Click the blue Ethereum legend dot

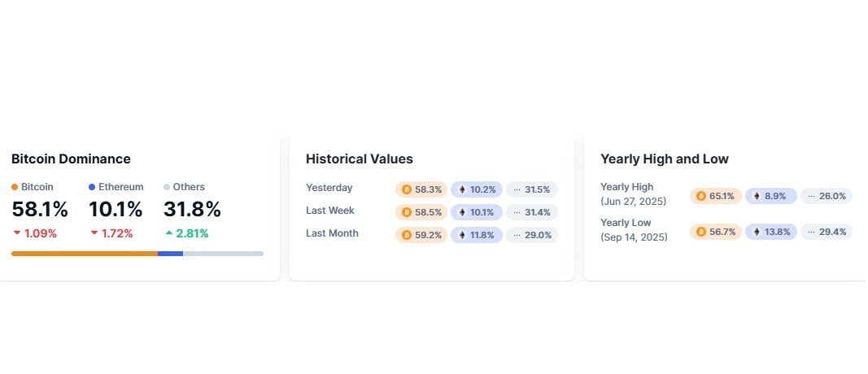pos(92,187)
